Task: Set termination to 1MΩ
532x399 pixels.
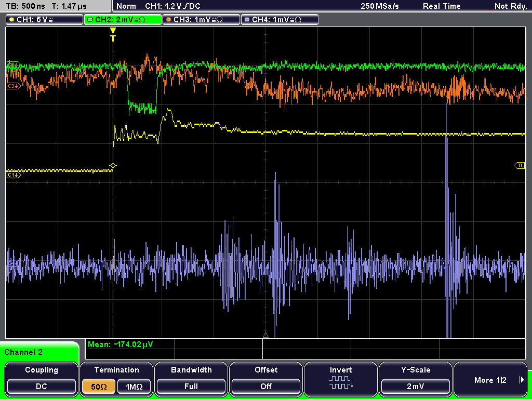Action: pos(134,387)
